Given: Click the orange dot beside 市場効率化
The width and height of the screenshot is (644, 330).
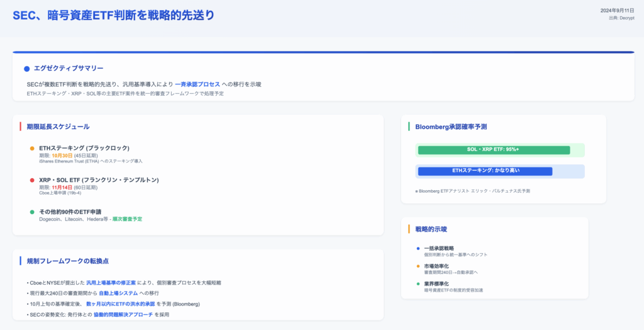Looking at the screenshot, I should click(x=418, y=266).
